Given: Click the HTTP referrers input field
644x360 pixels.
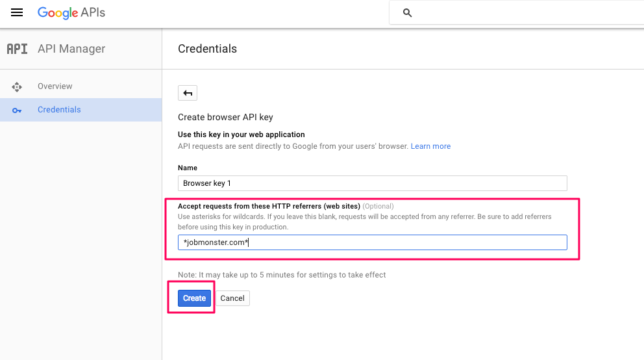Looking at the screenshot, I should (373, 242).
